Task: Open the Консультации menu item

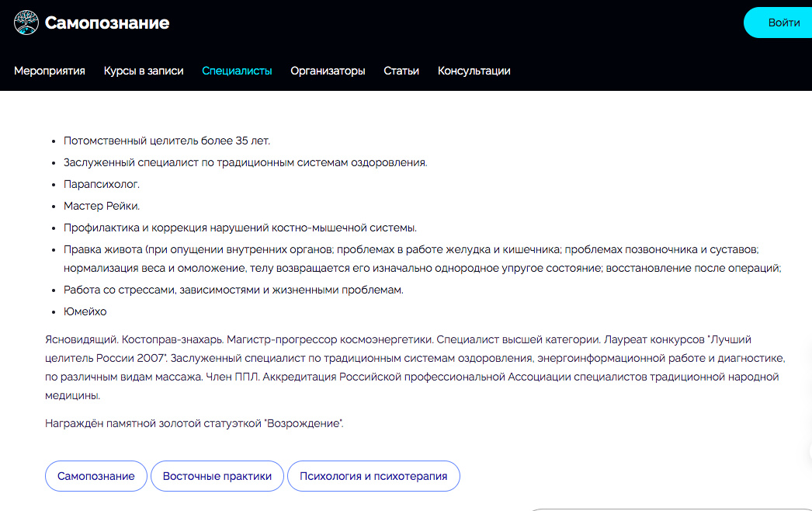Action: (x=474, y=71)
